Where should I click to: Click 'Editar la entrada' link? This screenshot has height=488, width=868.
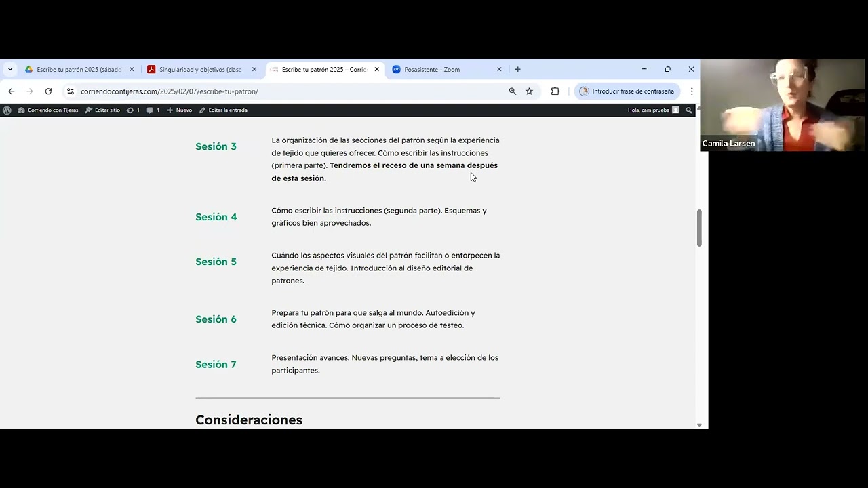pos(223,110)
